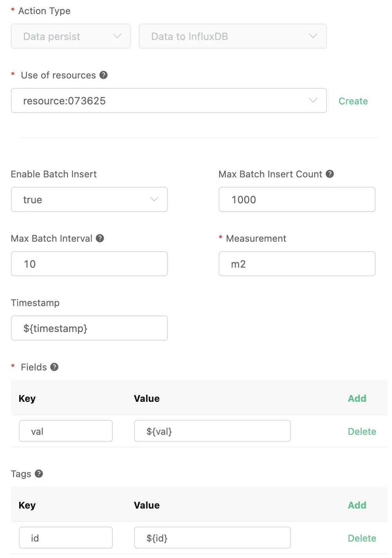
Task: Edit the ${val} field value input
Action: click(212, 431)
